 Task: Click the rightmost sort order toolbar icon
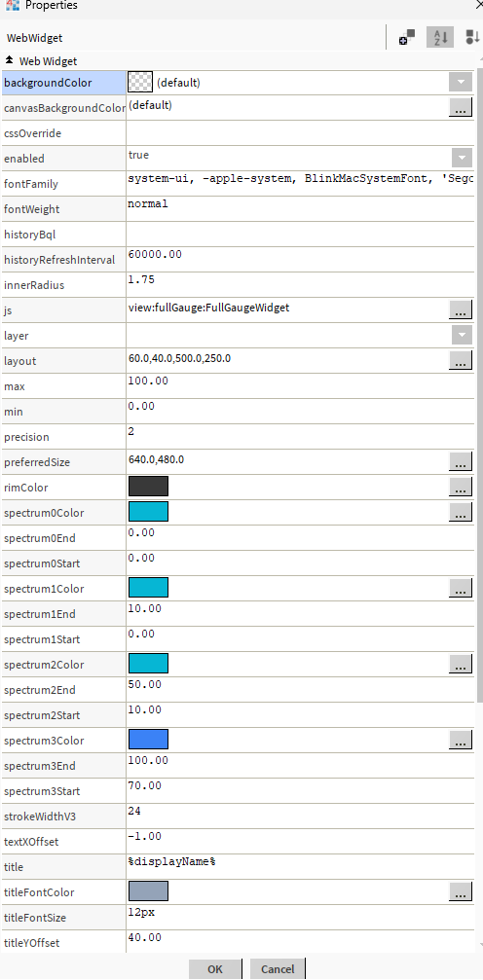(x=472, y=38)
